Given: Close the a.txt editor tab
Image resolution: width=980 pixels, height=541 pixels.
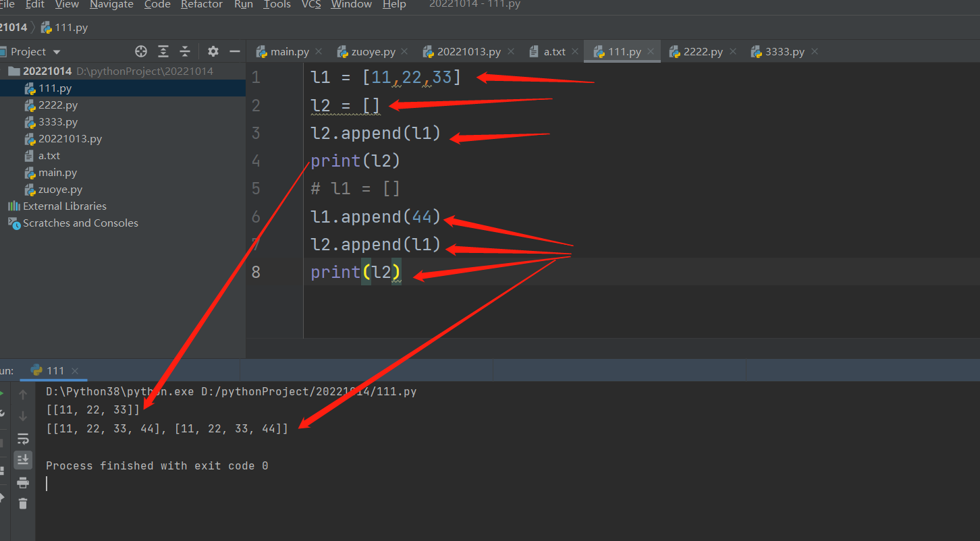Looking at the screenshot, I should (x=574, y=51).
